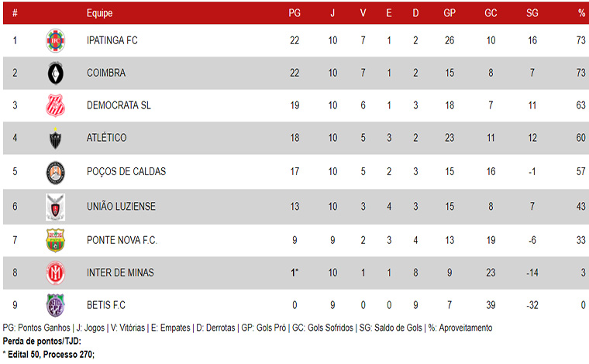Click the GP column header
Image resolution: width=589 pixels, height=364 pixels.
pyautogui.click(x=449, y=13)
